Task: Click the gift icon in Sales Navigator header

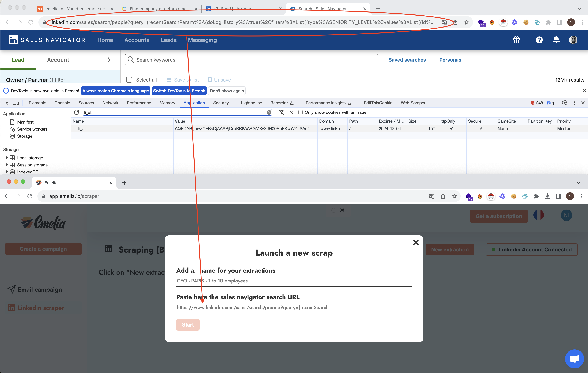Action: tap(516, 40)
